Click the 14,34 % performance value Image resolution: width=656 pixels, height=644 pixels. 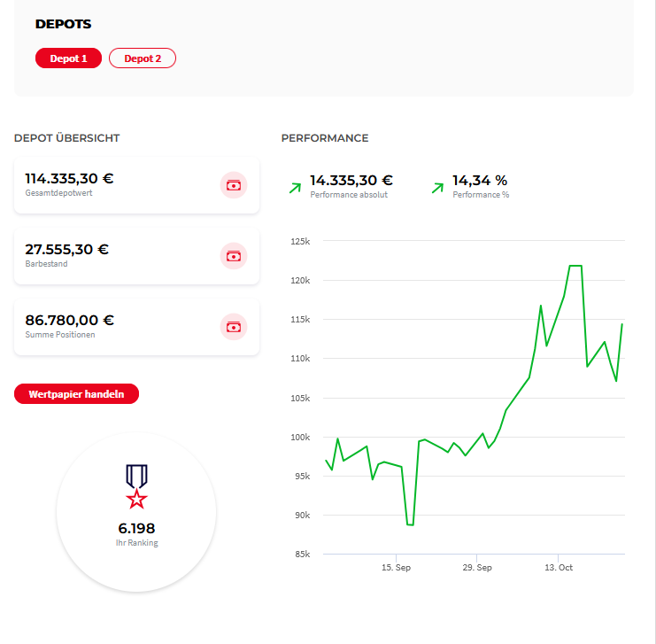480,181
